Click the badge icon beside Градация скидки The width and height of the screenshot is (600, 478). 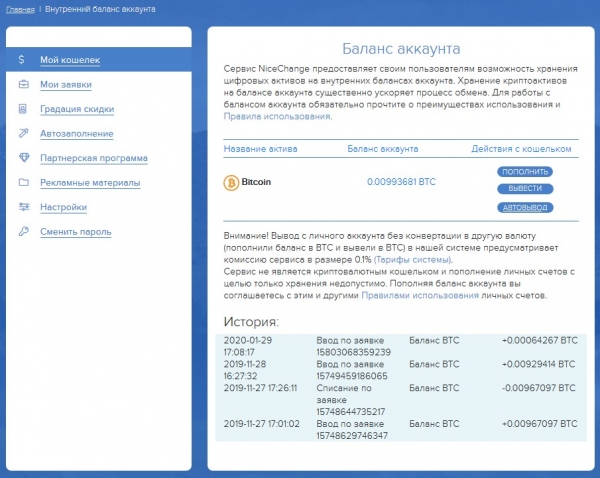click(23, 109)
